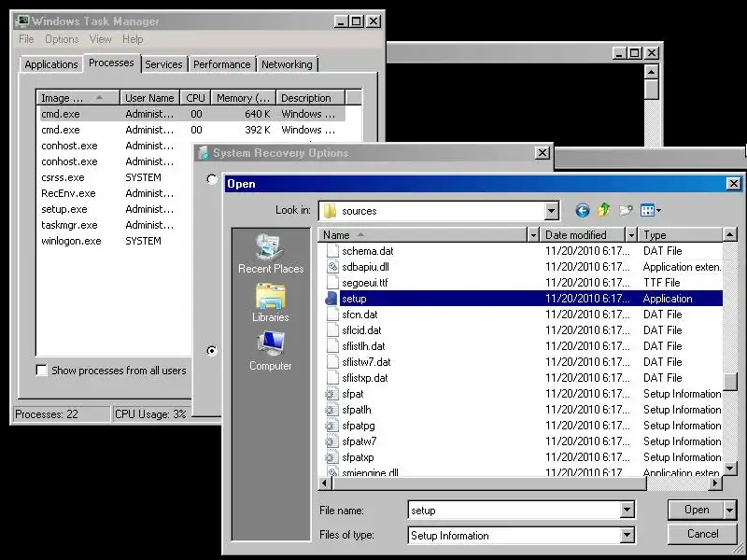747x560 pixels.
Task: Open the View menu in Task Manager
Action: pyautogui.click(x=100, y=39)
